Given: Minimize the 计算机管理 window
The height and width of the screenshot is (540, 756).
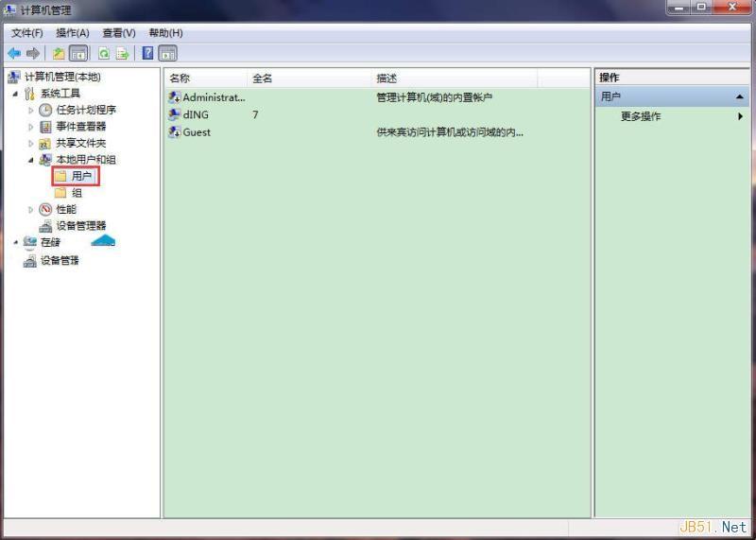Looking at the screenshot, I should [x=679, y=8].
